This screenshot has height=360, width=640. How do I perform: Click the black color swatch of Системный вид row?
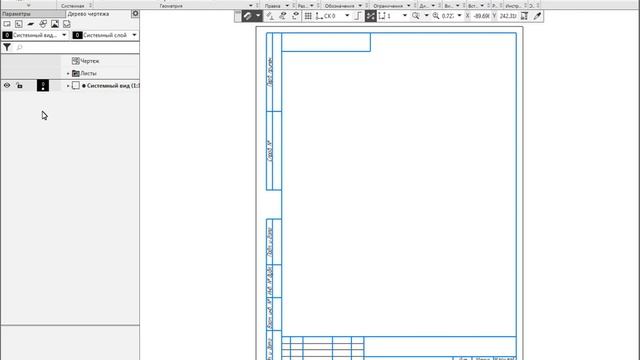[x=43, y=86]
